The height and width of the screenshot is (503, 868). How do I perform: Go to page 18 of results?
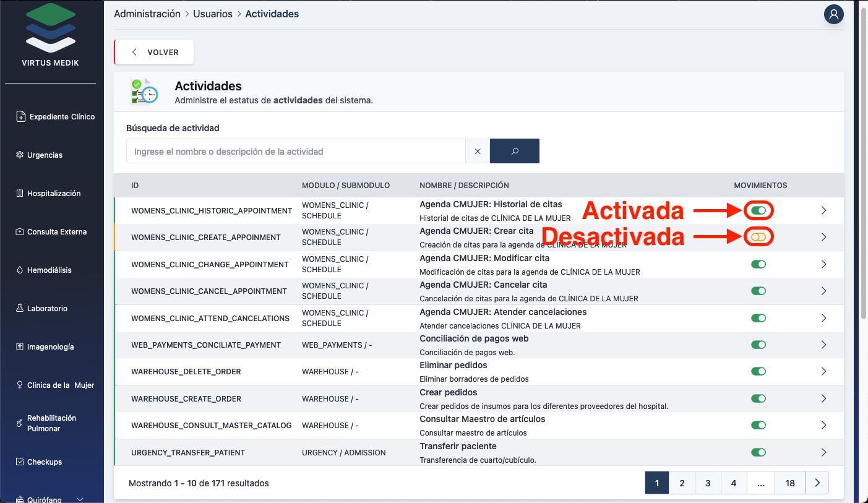(789, 483)
